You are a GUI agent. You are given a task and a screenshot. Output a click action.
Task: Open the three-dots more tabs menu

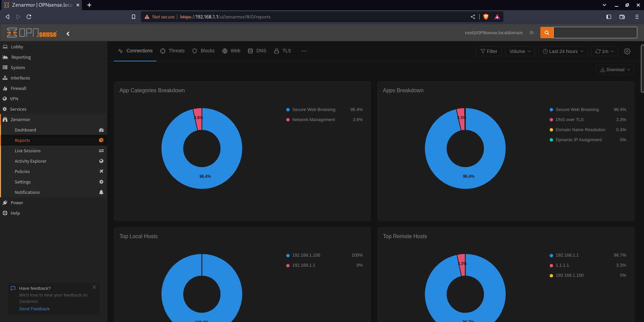coord(304,51)
